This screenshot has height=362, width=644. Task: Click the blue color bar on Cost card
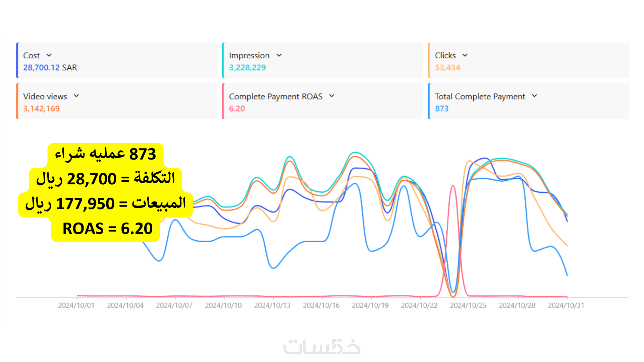(x=17, y=60)
